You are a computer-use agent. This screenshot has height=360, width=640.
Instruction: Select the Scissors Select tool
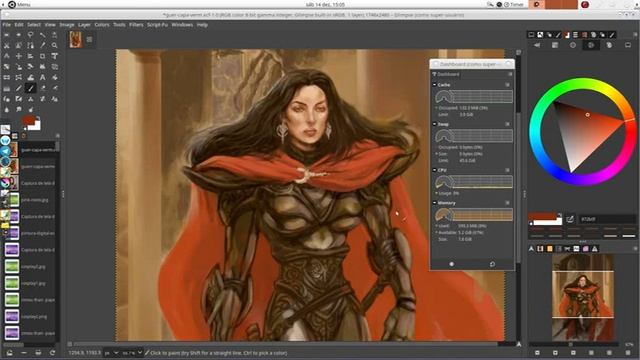pos(7,46)
